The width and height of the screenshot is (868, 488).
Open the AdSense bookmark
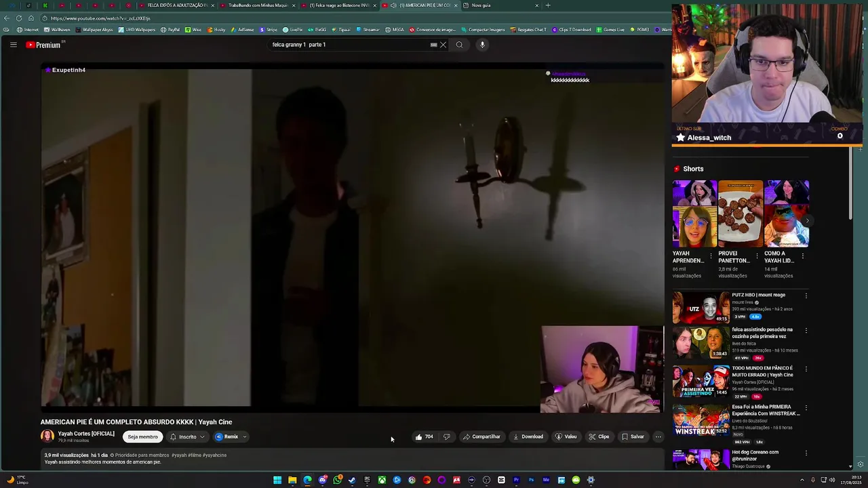coord(243,30)
